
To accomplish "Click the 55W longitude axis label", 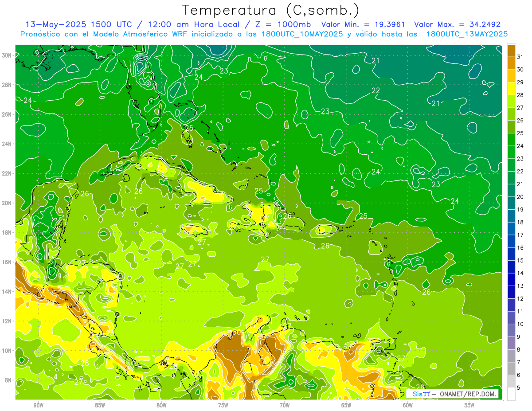I will tap(469, 405).
